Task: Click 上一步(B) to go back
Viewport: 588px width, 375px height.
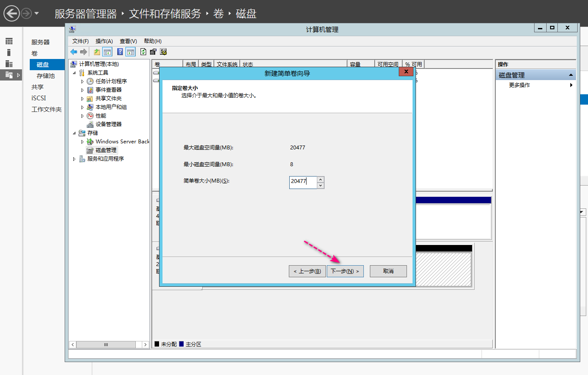Action: pyautogui.click(x=307, y=271)
